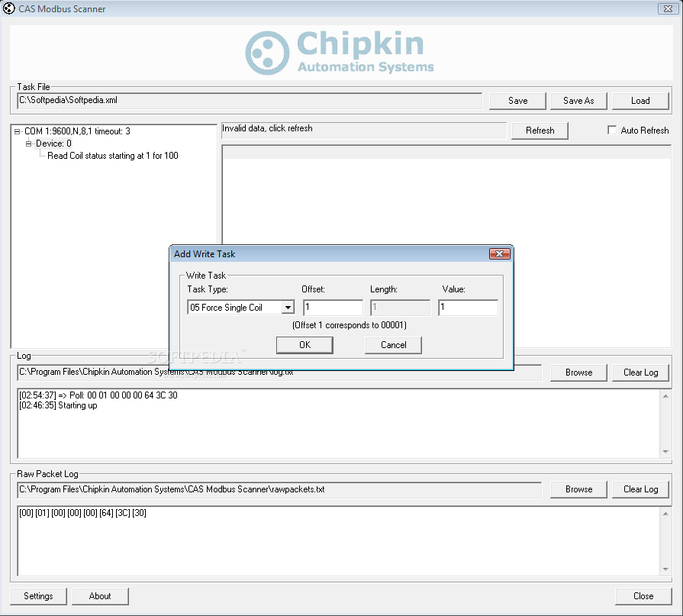This screenshot has height=616, width=683.
Task: Click the Chipkin Automation Systems logo
Action: pyautogui.click(x=340, y=53)
